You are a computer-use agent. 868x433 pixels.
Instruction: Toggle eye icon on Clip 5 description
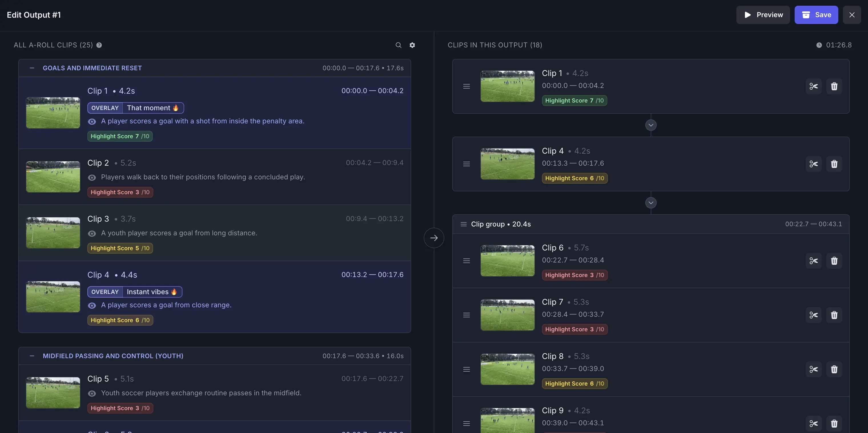pos(92,394)
